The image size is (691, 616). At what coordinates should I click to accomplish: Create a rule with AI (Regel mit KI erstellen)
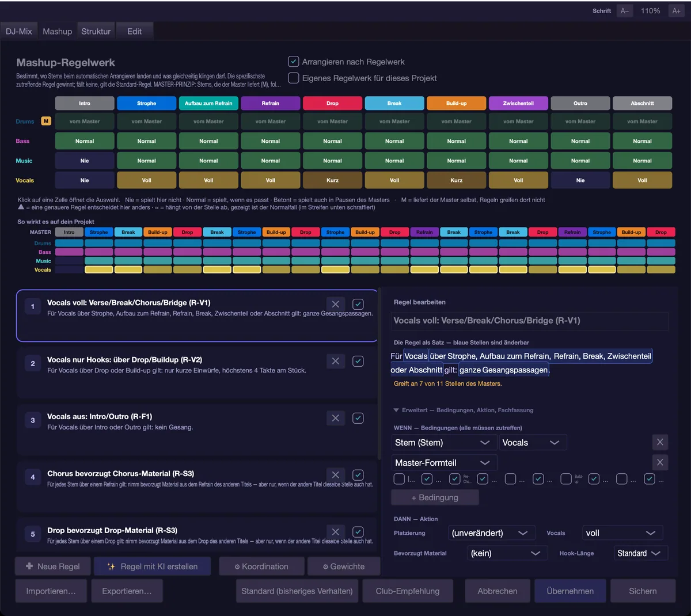click(x=153, y=566)
